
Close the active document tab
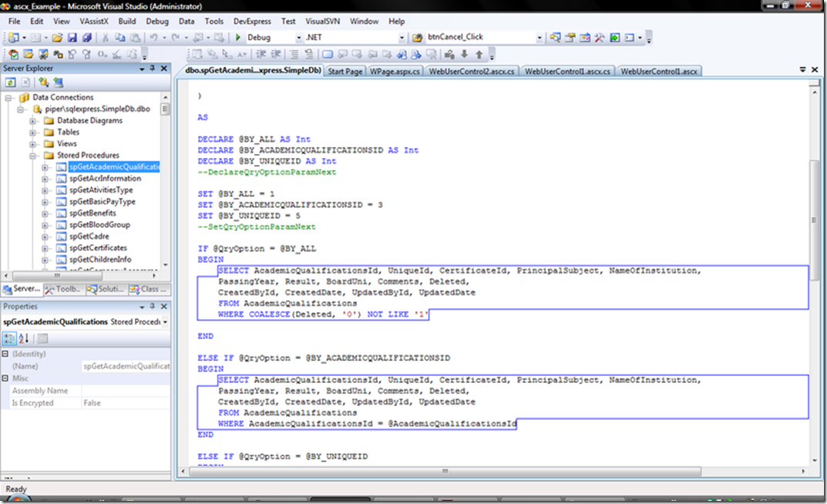click(815, 69)
